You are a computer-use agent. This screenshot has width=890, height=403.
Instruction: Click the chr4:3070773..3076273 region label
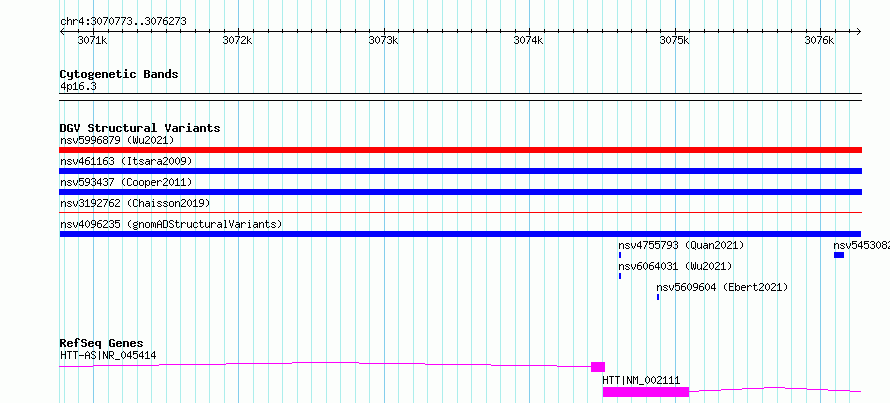pos(123,22)
